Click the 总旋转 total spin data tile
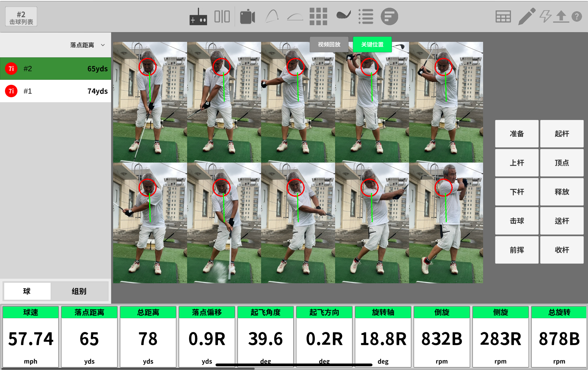The image size is (588, 370). coord(559,337)
